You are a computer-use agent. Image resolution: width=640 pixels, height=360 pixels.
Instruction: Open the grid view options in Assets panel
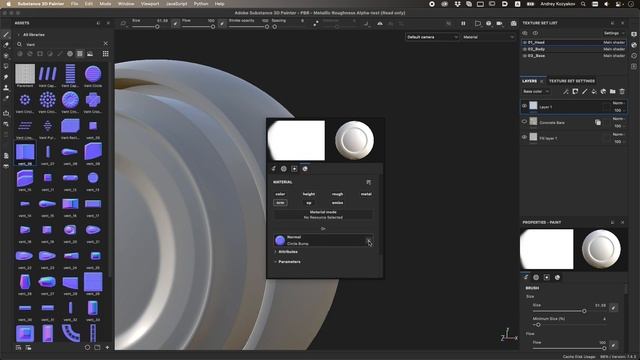[105, 53]
